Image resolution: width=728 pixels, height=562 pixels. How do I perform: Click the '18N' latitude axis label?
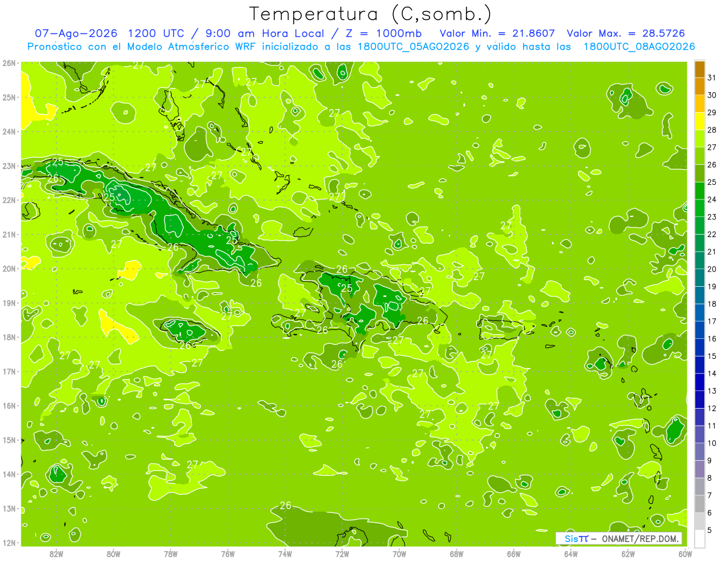tap(8, 337)
